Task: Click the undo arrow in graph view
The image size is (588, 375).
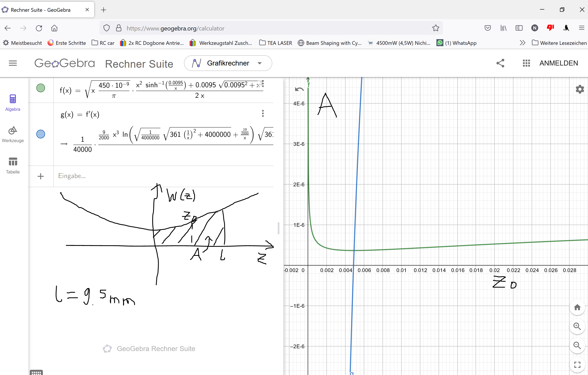Action: [299, 89]
